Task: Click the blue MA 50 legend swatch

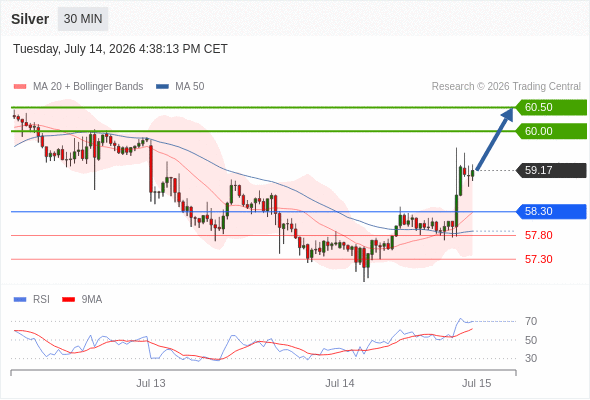Action: click(162, 87)
